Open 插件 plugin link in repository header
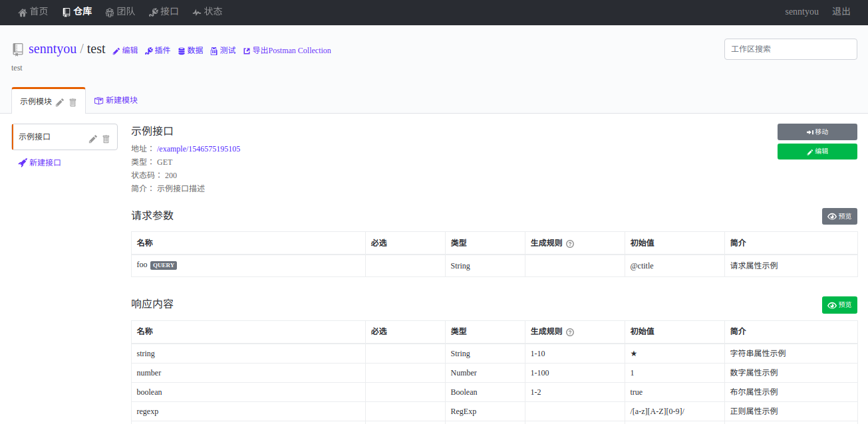868x424 pixels. (158, 51)
